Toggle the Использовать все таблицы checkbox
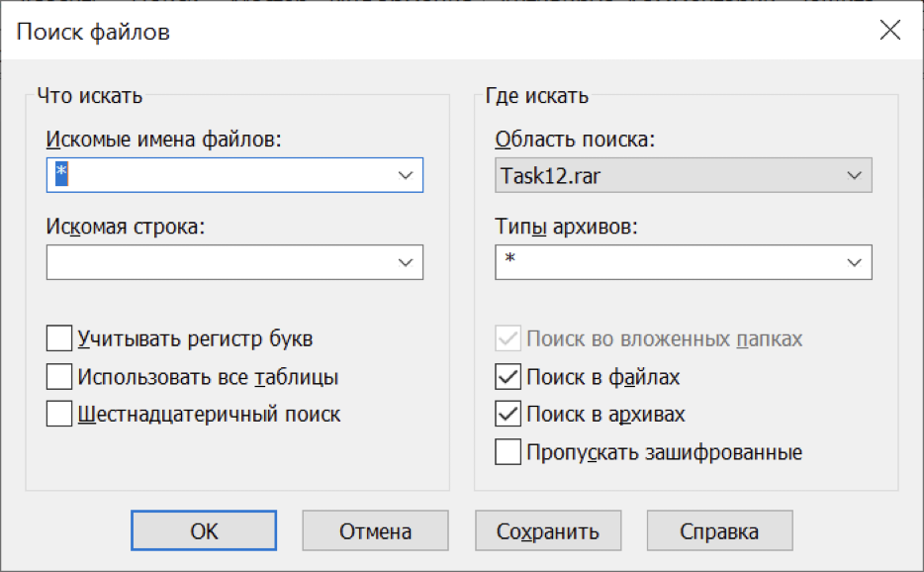Screen dimensions: 924x572 coord(60,376)
